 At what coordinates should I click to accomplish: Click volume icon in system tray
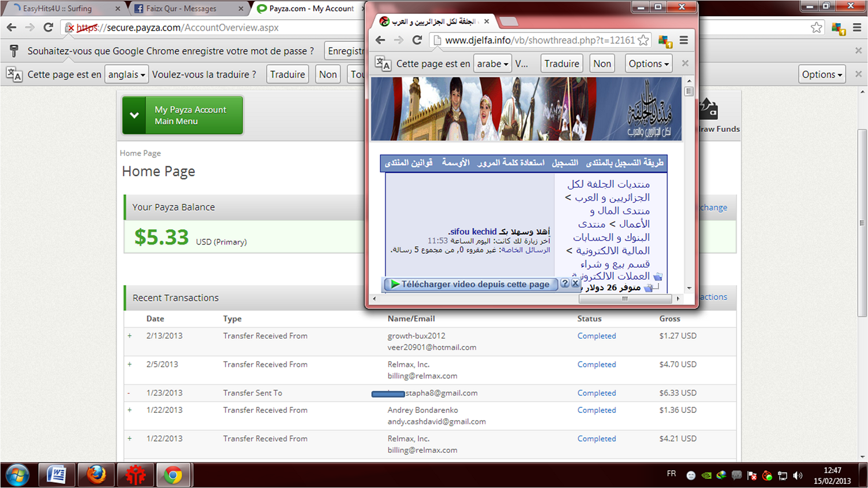(798, 475)
